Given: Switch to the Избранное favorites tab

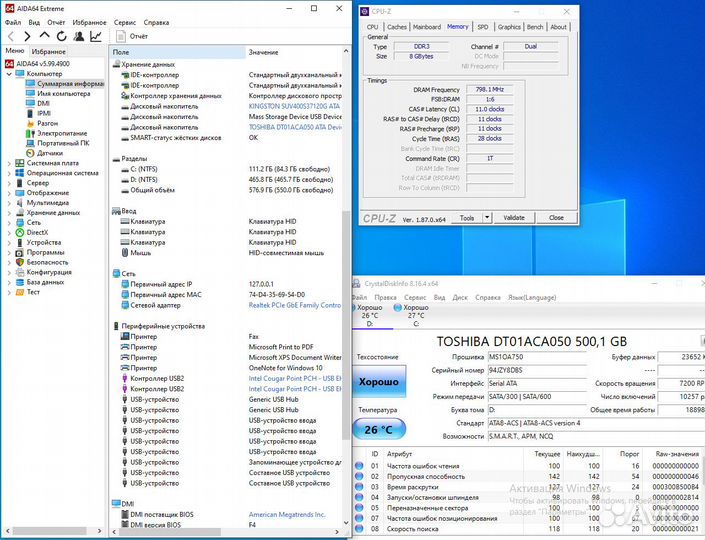Looking at the screenshot, I should (48, 51).
